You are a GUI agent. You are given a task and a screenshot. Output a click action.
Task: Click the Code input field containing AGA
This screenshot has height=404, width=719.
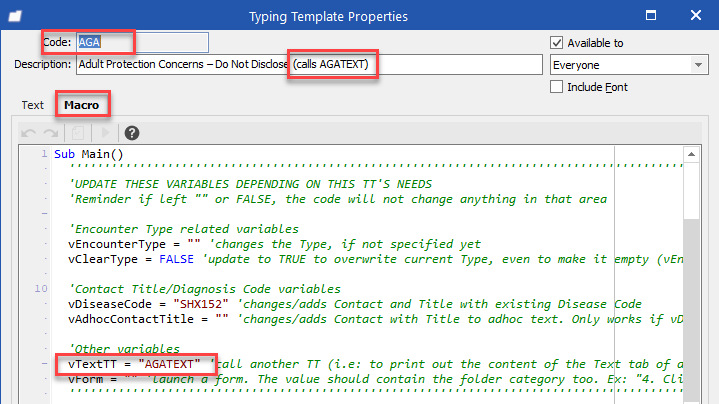pyautogui.click(x=142, y=42)
